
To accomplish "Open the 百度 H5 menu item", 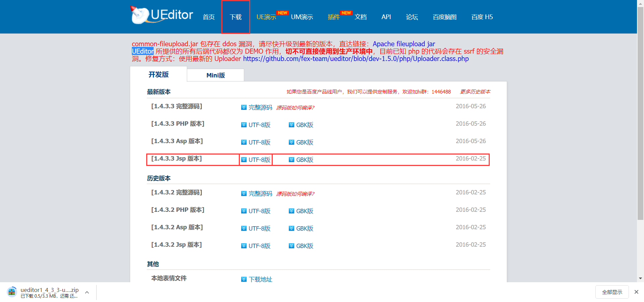I will [482, 17].
